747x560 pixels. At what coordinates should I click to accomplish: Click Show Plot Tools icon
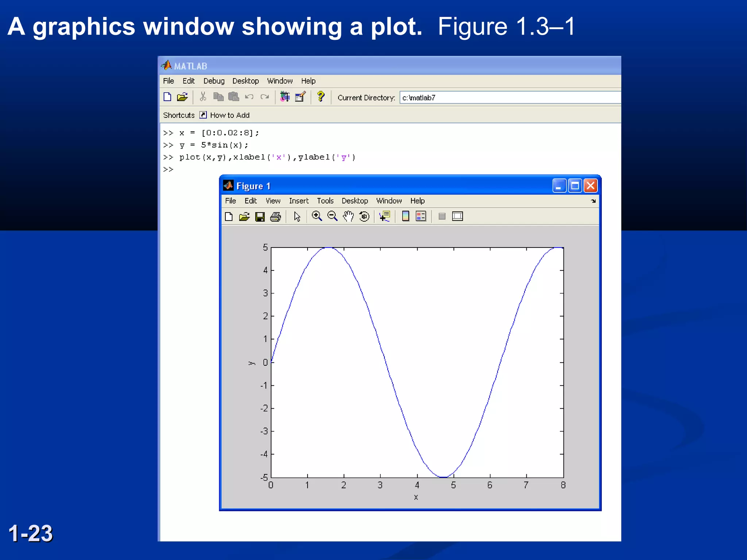[x=457, y=217]
